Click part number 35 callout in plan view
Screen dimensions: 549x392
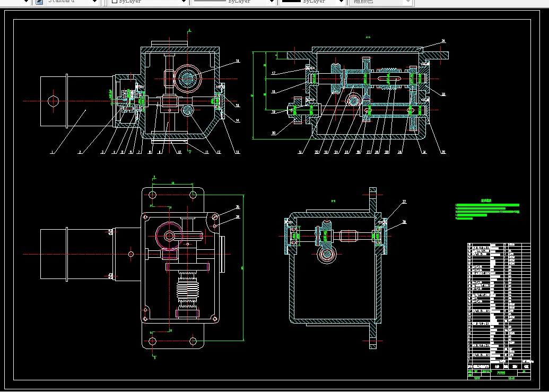pyautogui.click(x=237, y=207)
